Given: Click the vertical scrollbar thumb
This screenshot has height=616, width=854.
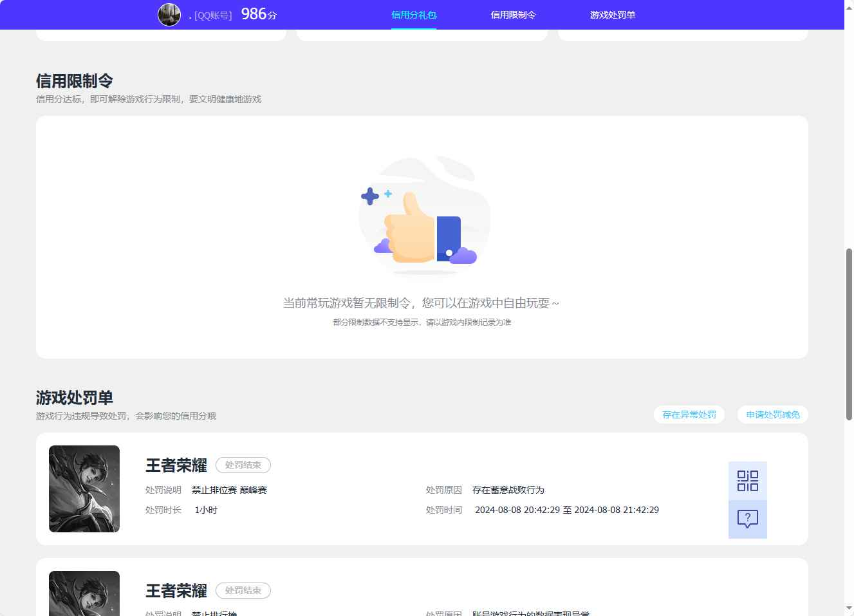Looking at the screenshot, I should (849, 334).
